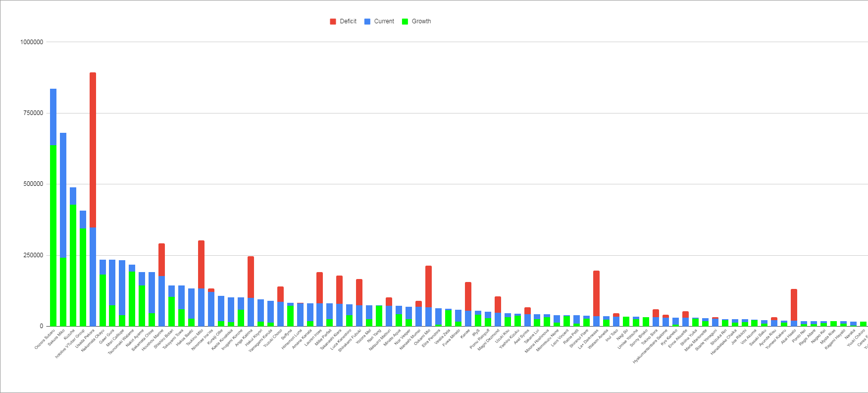Click the Ookami Mio axis label
Image resolution: width=868 pixels, height=393 pixels.
(x=422, y=337)
